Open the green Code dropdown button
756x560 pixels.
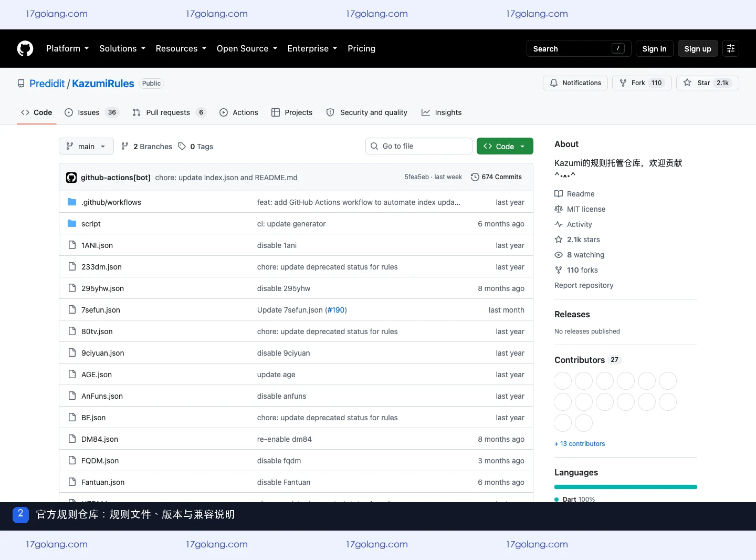pos(505,146)
